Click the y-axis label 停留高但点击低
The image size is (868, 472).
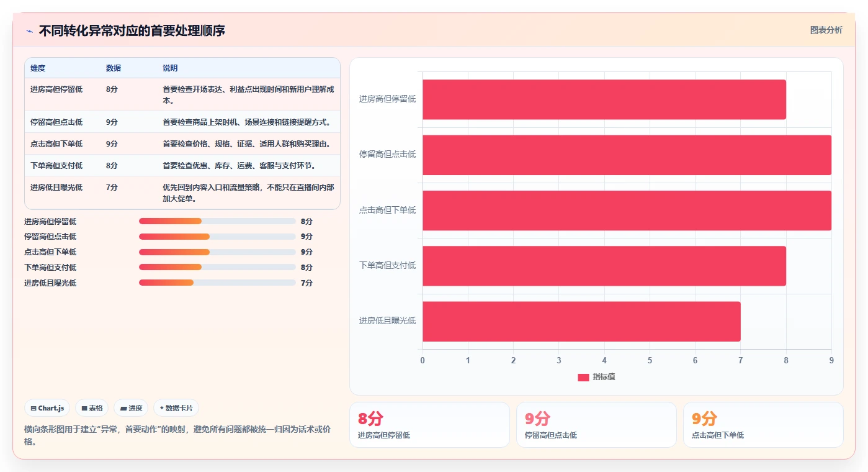coord(387,155)
